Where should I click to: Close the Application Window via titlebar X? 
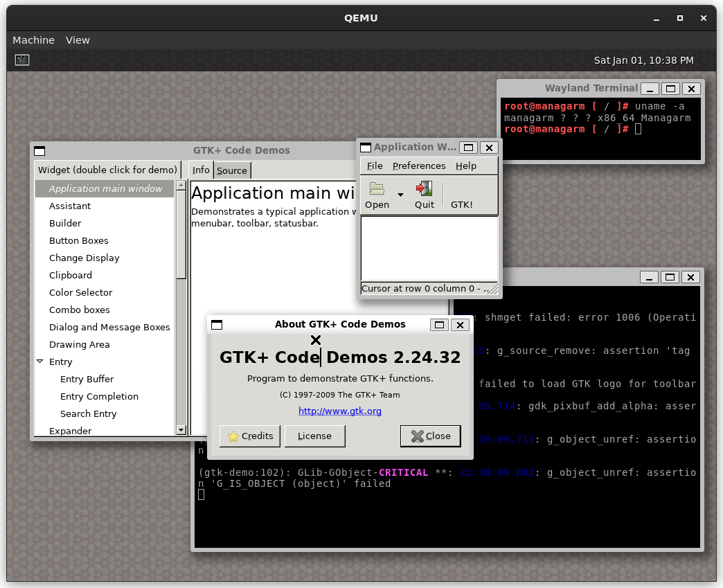(489, 148)
